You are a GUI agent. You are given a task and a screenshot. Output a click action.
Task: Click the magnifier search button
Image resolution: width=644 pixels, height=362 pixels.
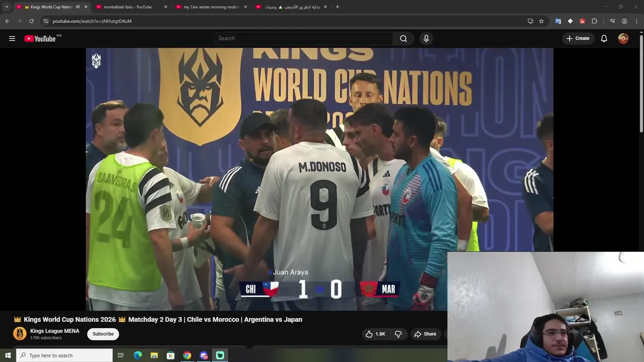point(404,38)
